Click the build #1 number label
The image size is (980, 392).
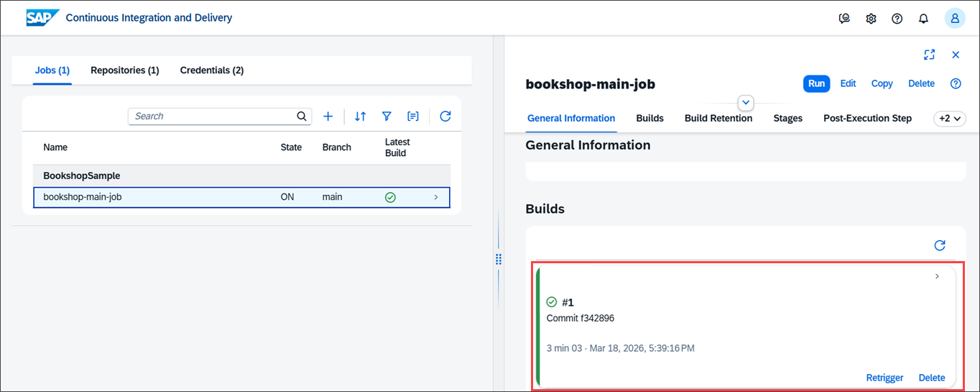click(568, 302)
